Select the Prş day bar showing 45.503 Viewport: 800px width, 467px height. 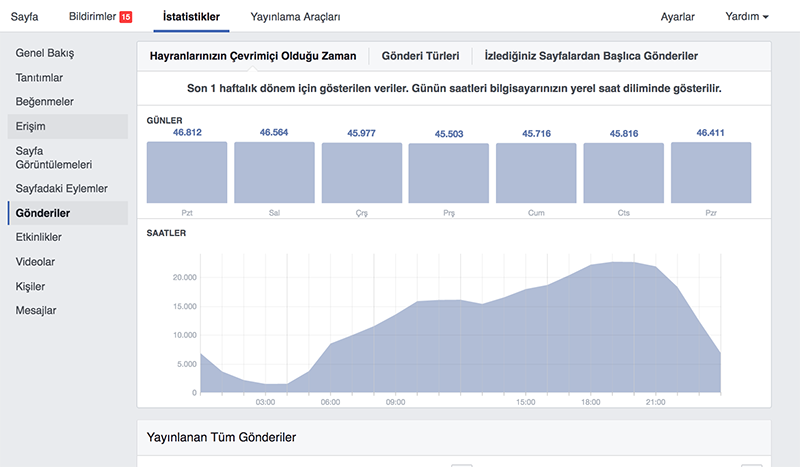448,174
